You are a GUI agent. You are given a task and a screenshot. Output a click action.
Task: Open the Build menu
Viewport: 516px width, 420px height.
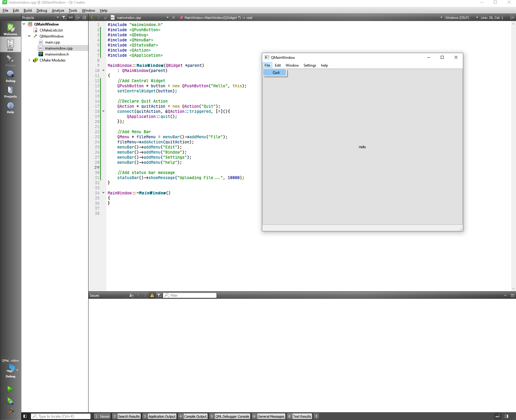[28, 10]
